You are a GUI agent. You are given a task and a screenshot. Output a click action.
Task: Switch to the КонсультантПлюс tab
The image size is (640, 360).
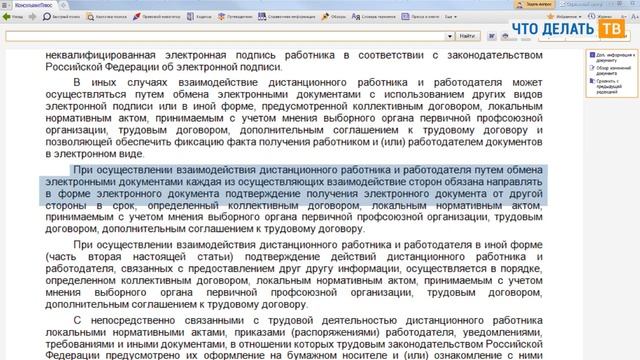click(x=33, y=5)
